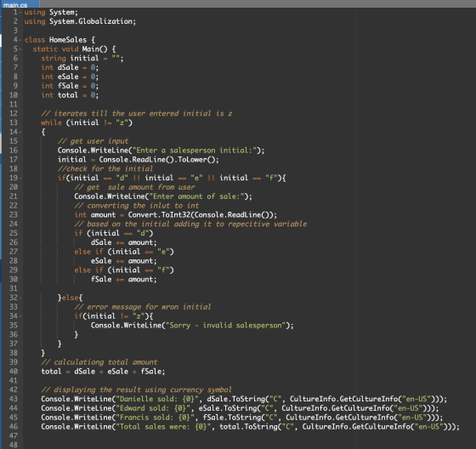Click line number 31 in the gutter
Viewport: 476px width, 449px height.
[14, 288]
